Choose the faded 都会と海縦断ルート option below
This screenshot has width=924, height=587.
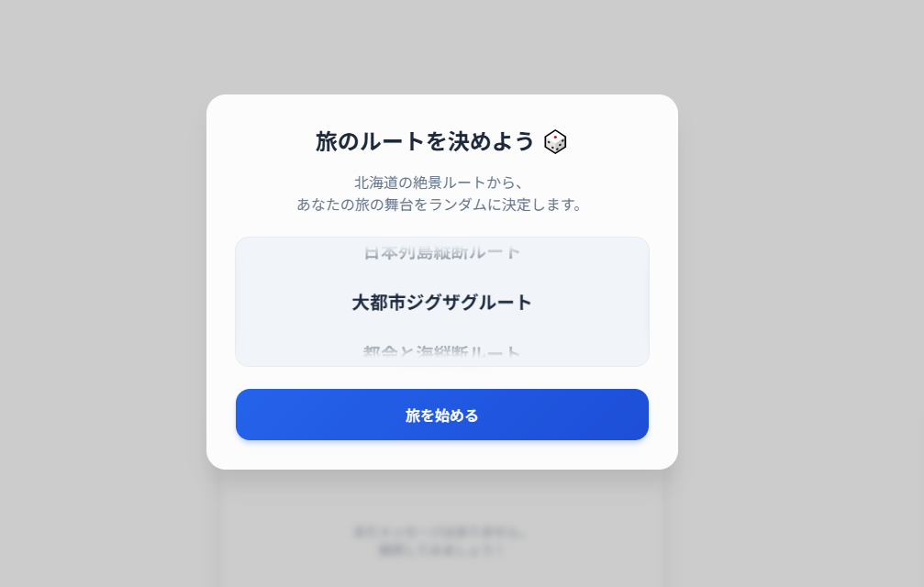click(442, 351)
